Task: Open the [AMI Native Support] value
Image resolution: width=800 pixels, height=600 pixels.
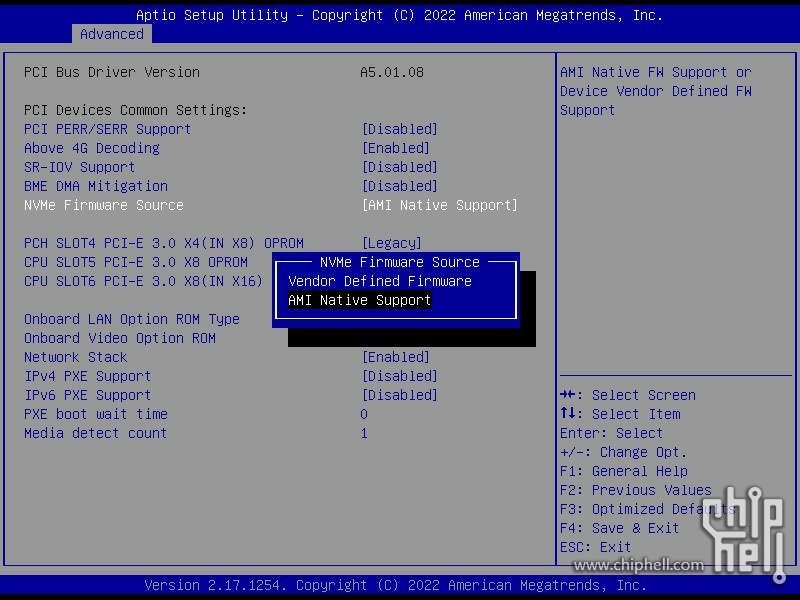Action: (x=440, y=205)
